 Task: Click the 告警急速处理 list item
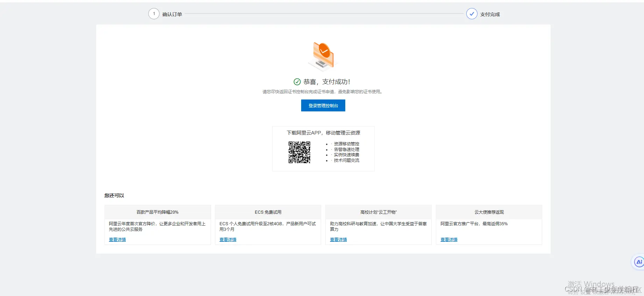346,150
